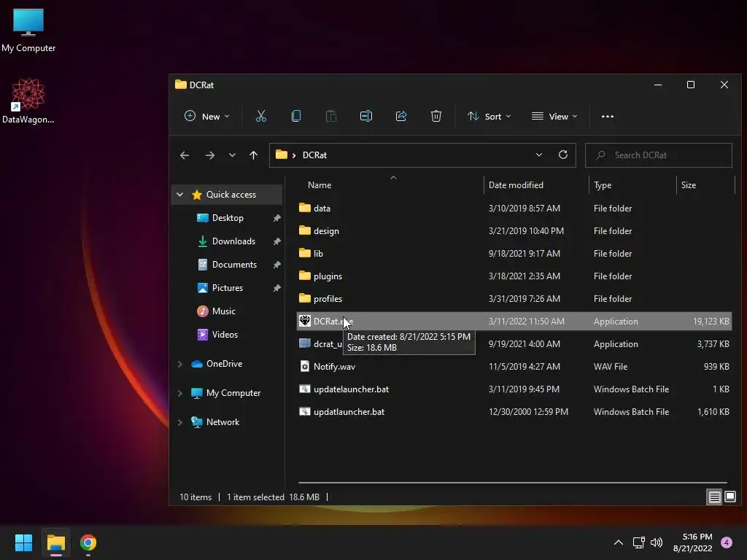Select the updatlauncher.bat file
The image size is (747, 560).
point(514,412)
